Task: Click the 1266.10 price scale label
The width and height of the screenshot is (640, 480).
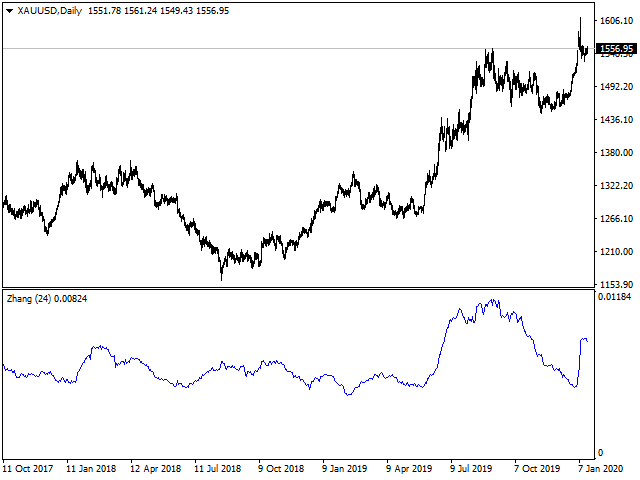Action: click(x=616, y=219)
